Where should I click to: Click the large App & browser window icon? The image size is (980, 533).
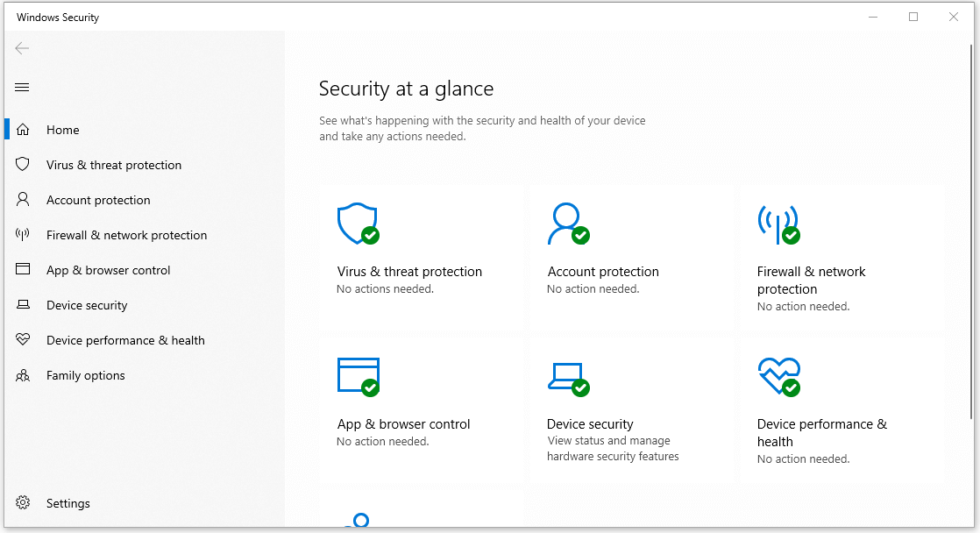(359, 377)
